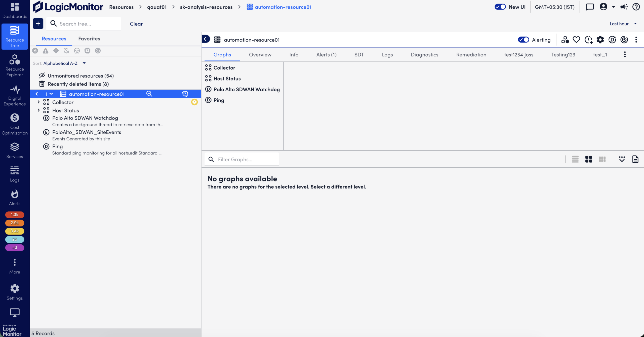This screenshot has height=337, width=644.
Task: Open Cost Optimization page
Action: (x=15, y=124)
